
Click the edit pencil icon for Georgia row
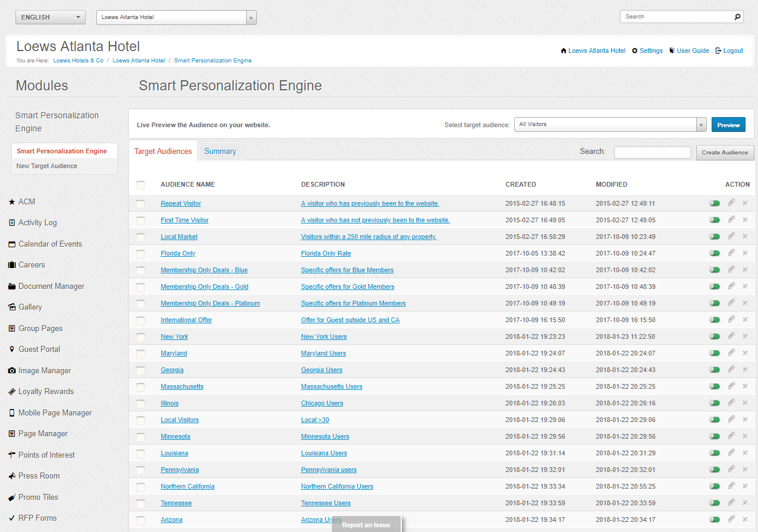pyautogui.click(x=731, y=369)
